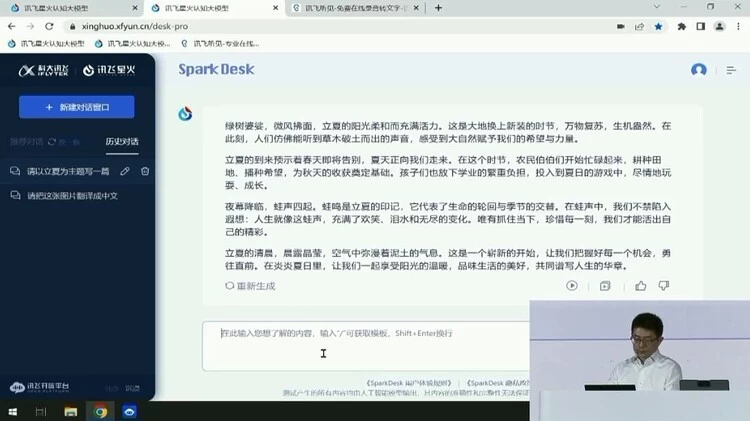Bookmark this page with star icon
The width and height of the screenshot is (750, 421).
click(x=656, y=27)
